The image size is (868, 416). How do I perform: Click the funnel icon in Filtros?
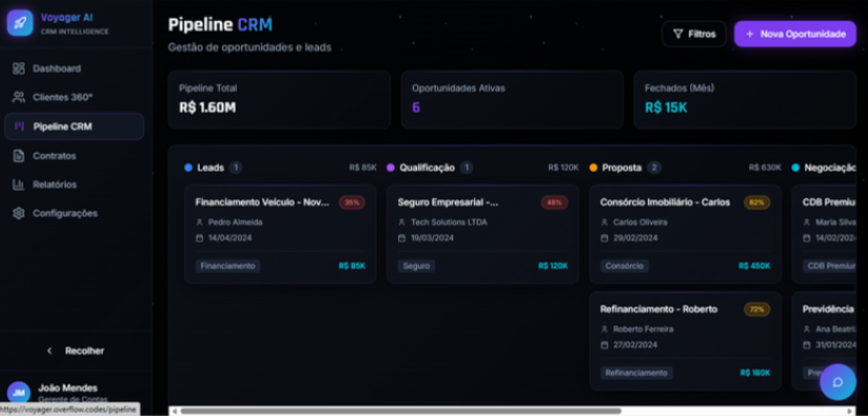pyautogui.click(x=678, y=34)
